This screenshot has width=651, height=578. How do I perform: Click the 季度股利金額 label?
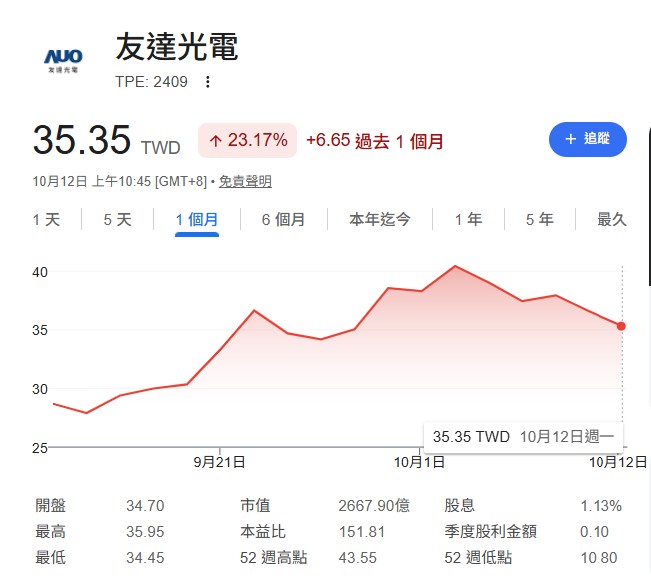click(490, 531)
